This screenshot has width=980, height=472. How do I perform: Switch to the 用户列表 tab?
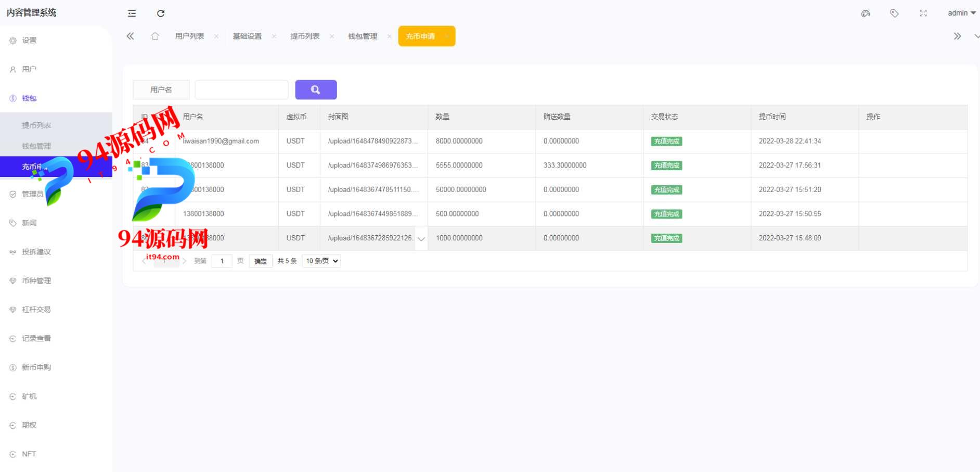(189, 36)
